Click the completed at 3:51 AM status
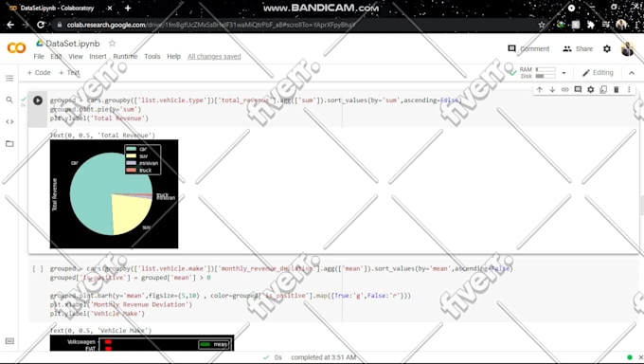 323,357
